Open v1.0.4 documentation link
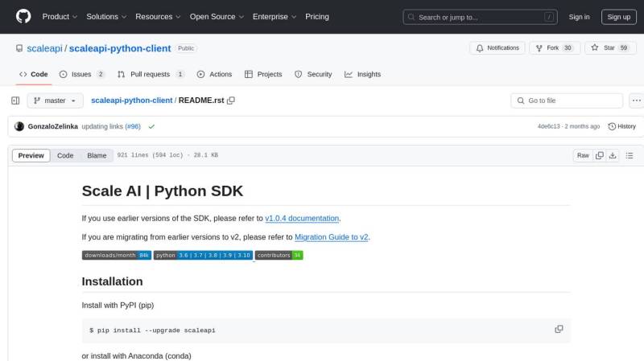Viewport: 644px width, 361px height. coord(302,218)
